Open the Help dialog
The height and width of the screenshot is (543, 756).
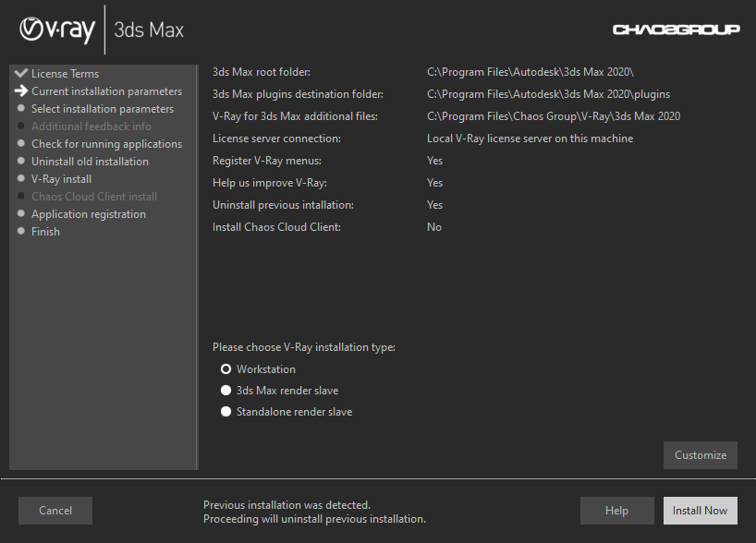616,510
